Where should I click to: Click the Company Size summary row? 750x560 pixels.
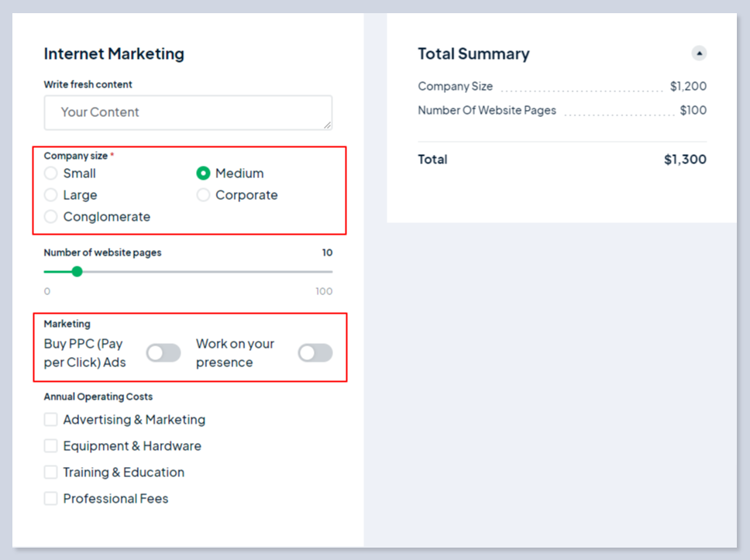456,87
